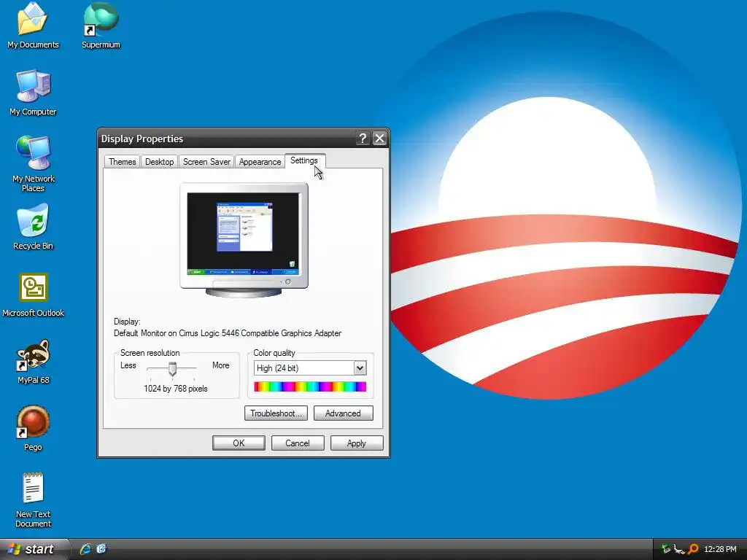Open Advanced display settings
This screenshot has height=560, width=747.
(343, 413)
